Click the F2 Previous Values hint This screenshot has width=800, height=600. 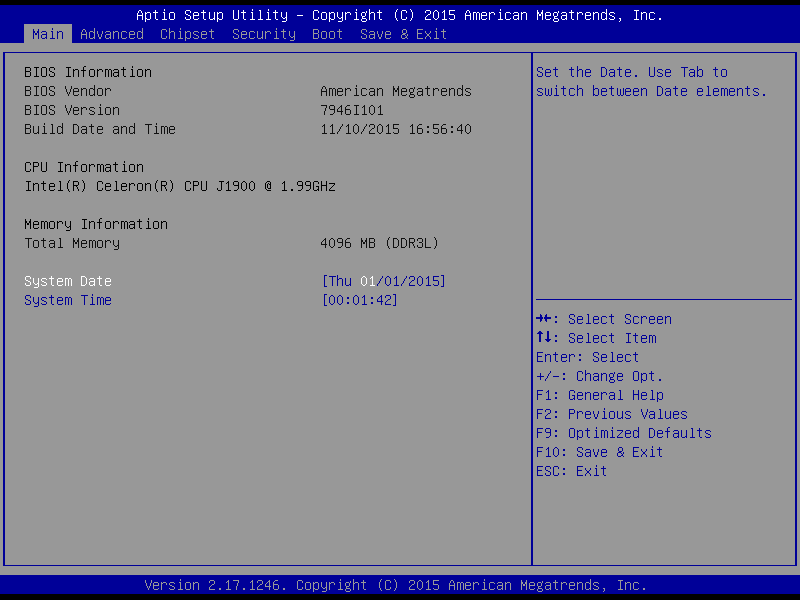pos(611,414)
